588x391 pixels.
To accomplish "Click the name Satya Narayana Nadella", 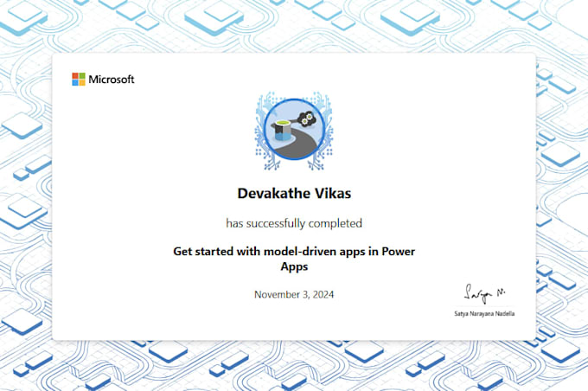I will coord(484,313).
